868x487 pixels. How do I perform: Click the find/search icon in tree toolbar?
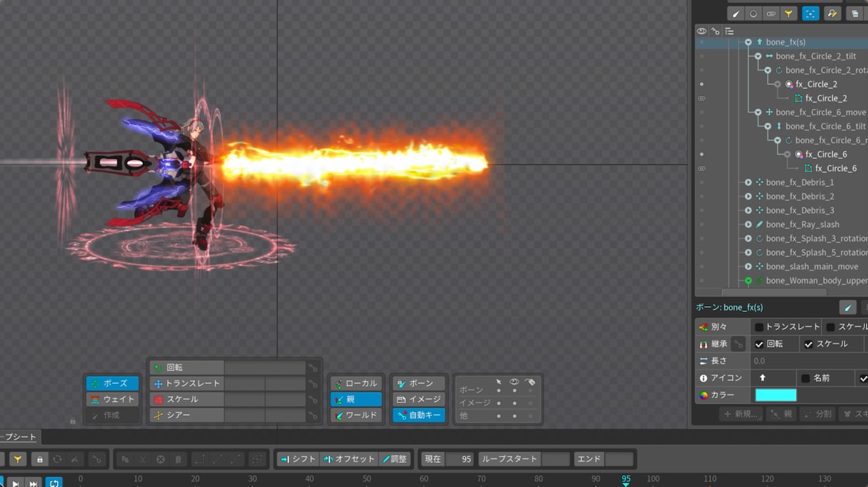832,14
